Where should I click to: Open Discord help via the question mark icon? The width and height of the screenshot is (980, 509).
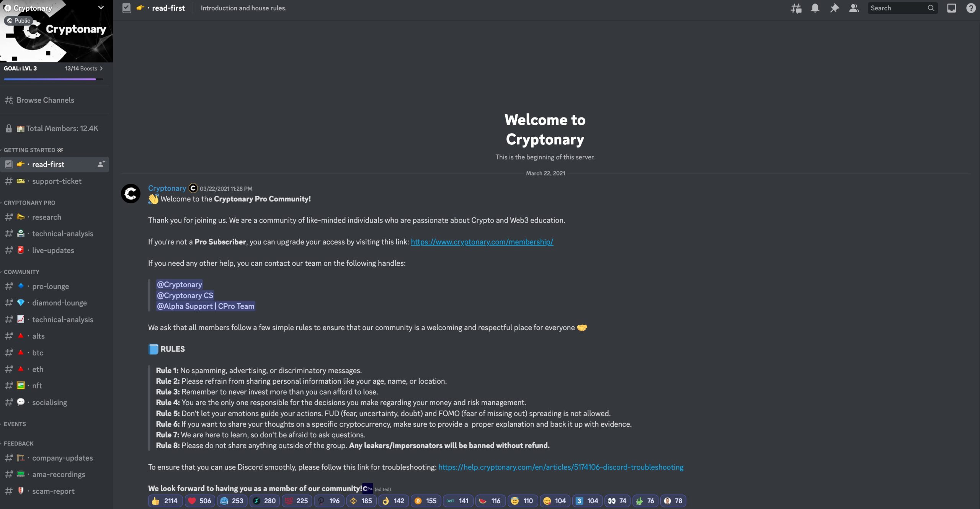coord(971,8)
